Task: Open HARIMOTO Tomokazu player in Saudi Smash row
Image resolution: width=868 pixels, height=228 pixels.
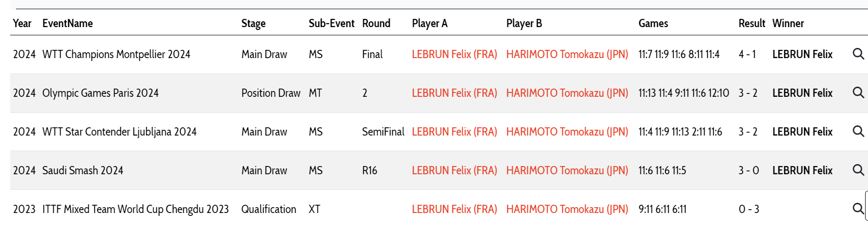Action: pyautogui.click(x=567, y=170)
